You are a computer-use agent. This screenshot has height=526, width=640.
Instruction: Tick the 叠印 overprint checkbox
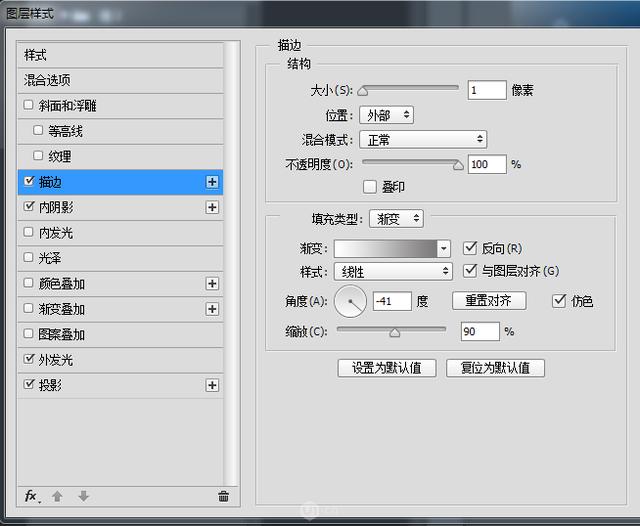[370, 187]
